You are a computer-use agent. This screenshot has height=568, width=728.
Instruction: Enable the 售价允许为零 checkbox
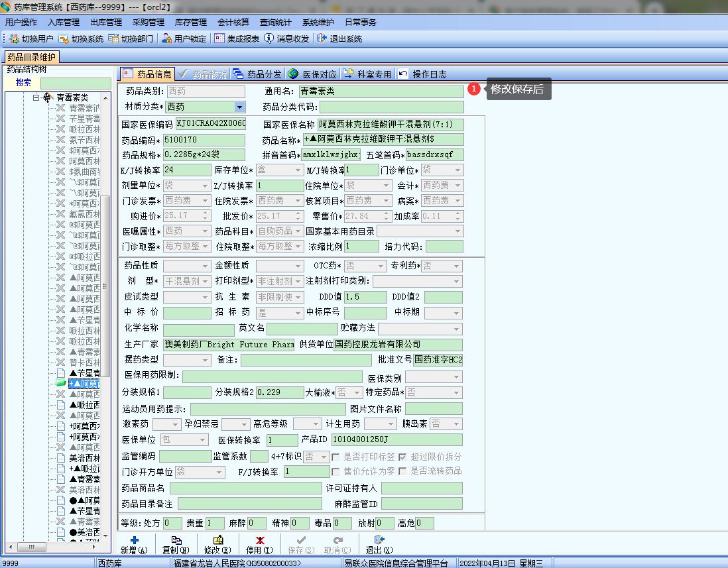336,471
